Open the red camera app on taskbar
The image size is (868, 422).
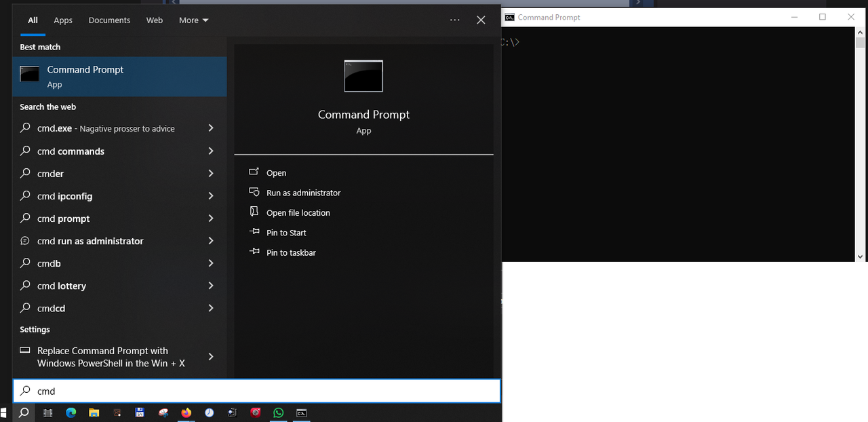tap(256, 413)
